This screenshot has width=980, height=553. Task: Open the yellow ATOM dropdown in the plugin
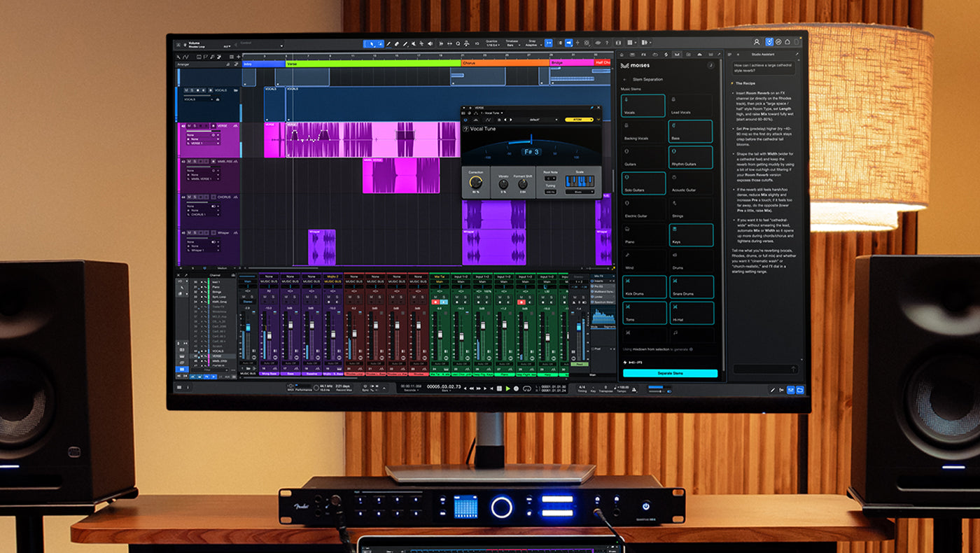coord(579,120)
